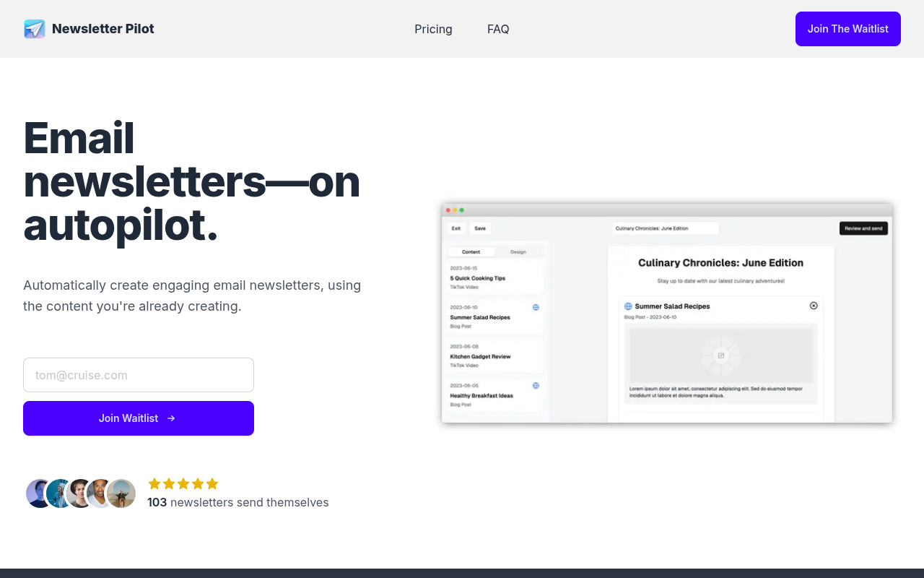
Task: Open the Pricing page
Action: (433, 29)
